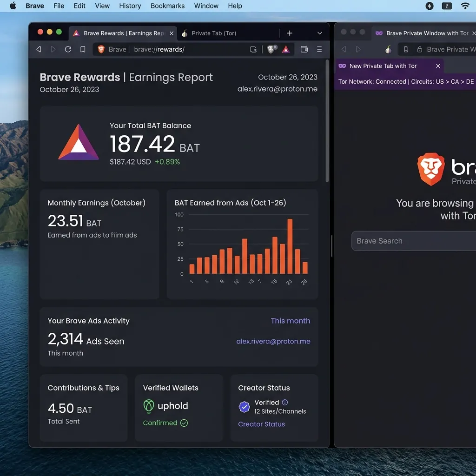The image size is (476, 476).
Task: Open the Brave Wallet toolbar icon
Action: 304,49
